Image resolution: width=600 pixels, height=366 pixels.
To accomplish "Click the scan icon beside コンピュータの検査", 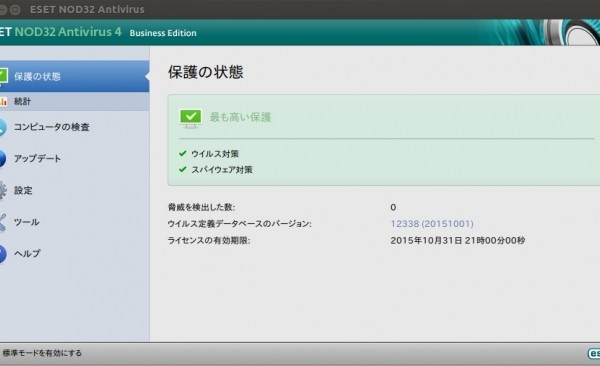I will tap(3, 127).
